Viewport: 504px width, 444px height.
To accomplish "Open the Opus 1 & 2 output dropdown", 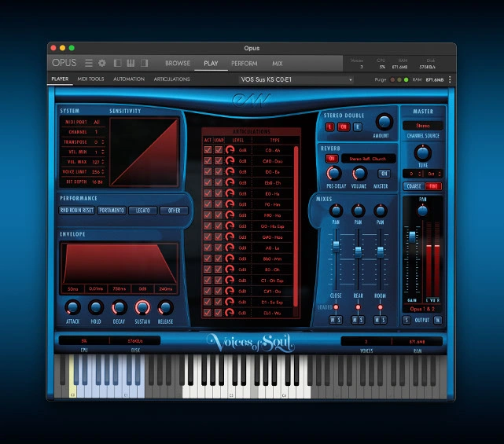I will click(422, 309).
